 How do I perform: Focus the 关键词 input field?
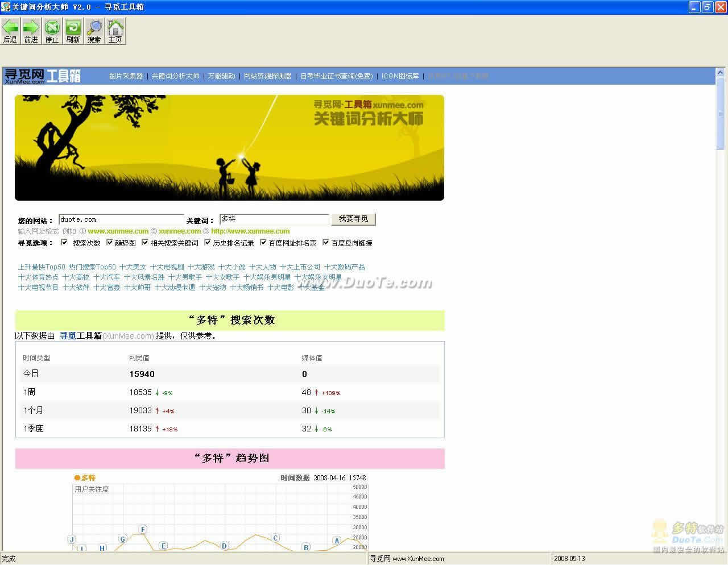274,219
